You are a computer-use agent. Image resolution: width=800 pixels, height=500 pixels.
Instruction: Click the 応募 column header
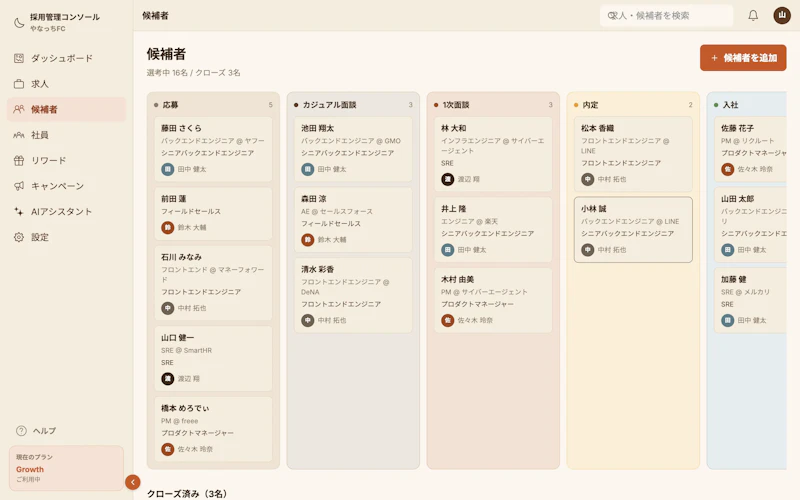(213, 105)
